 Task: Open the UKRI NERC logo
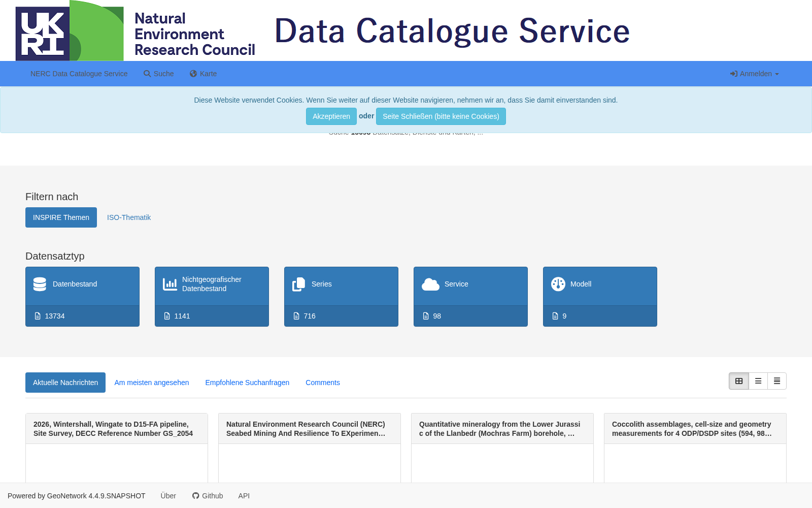click(70, 30)
